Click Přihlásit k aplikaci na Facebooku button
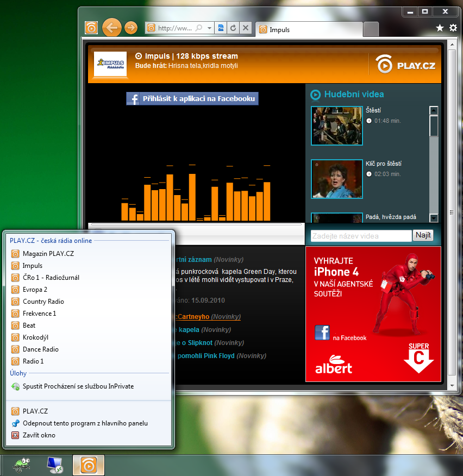 [192, 99]
